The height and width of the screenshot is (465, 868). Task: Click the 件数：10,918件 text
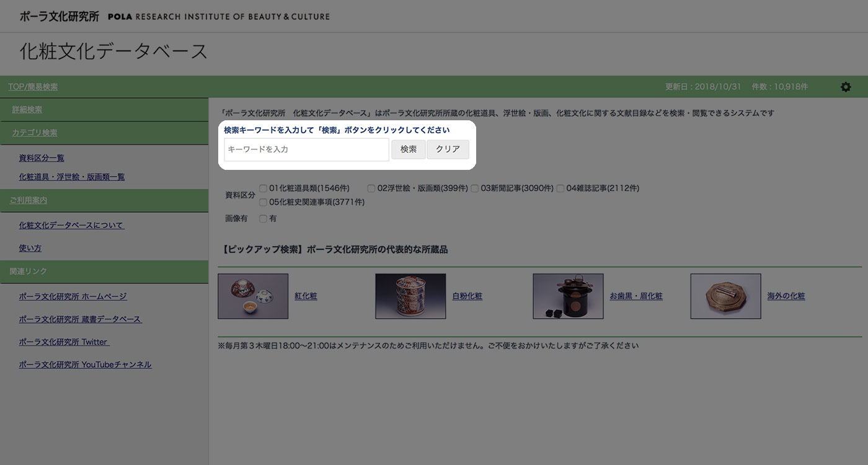[779, 87]
